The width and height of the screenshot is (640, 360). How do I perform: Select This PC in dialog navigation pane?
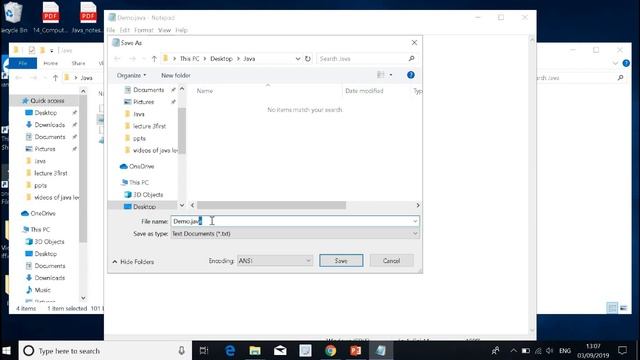coord(138,182)
